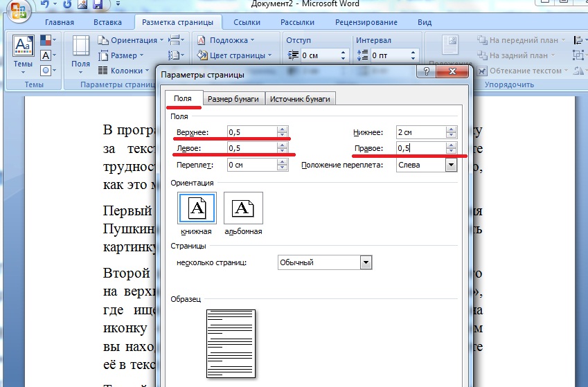Open the Размер page size dropdown

coord(121,55)
